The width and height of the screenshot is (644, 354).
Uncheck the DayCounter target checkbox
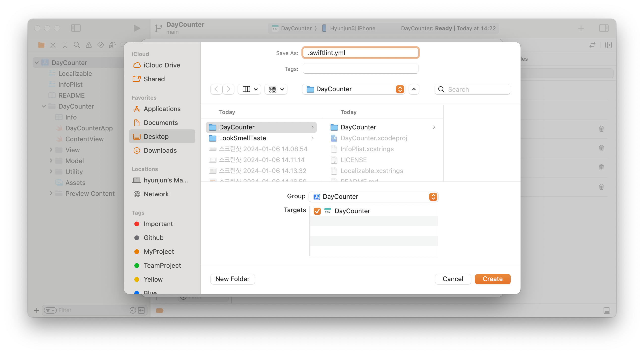point(317,211)
